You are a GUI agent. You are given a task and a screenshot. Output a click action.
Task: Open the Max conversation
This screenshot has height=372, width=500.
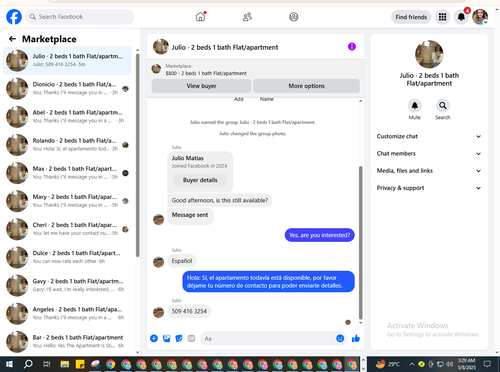[x=67, y=173]
